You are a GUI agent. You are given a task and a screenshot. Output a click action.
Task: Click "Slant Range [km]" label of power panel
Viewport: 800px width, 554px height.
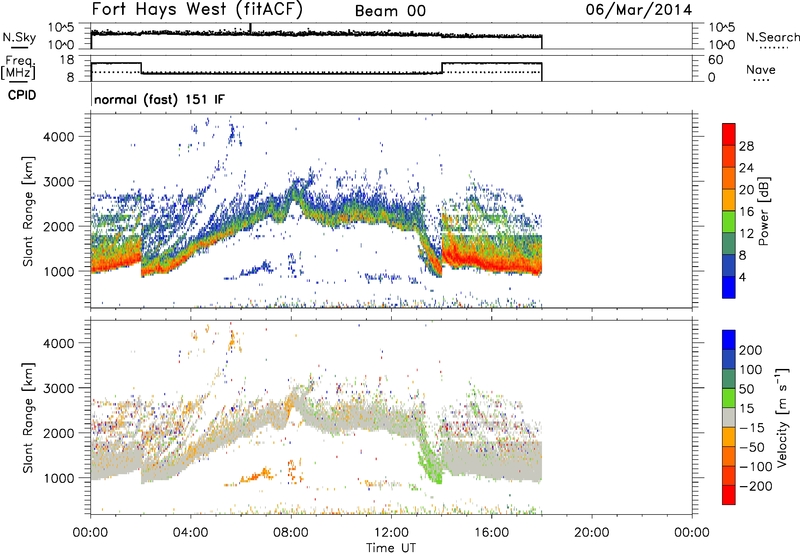pyautogui.click(x=28, y=211)
